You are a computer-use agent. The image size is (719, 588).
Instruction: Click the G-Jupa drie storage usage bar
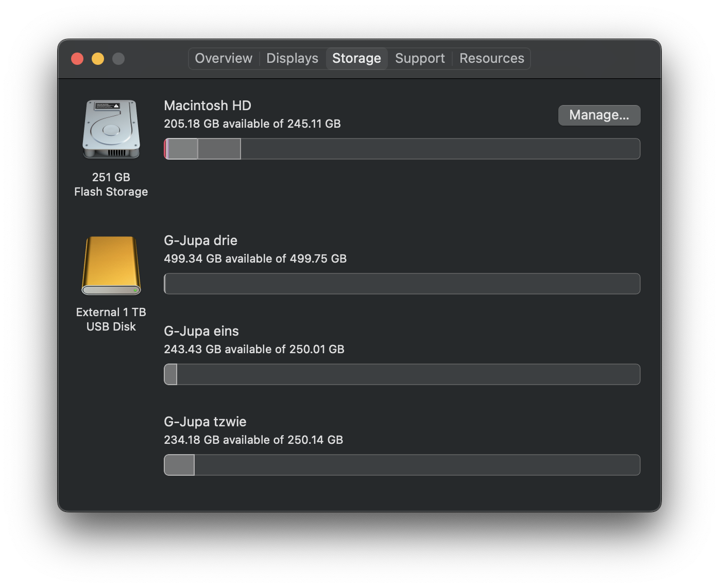click(x=402, y=284)
